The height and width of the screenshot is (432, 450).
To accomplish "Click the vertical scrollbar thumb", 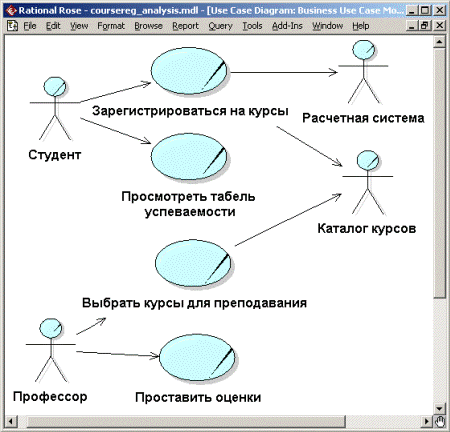I will pyautogui.click(x=439, y=173).
